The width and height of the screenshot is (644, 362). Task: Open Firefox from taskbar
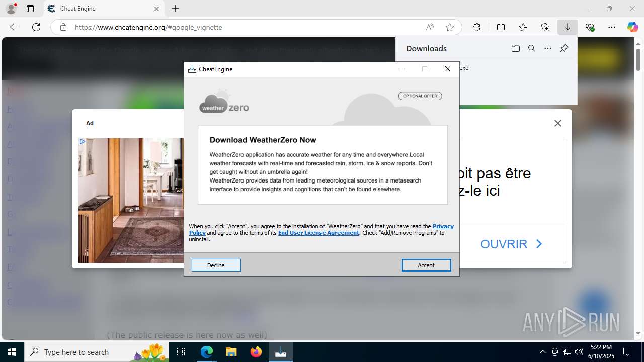[x=256, y=352]
